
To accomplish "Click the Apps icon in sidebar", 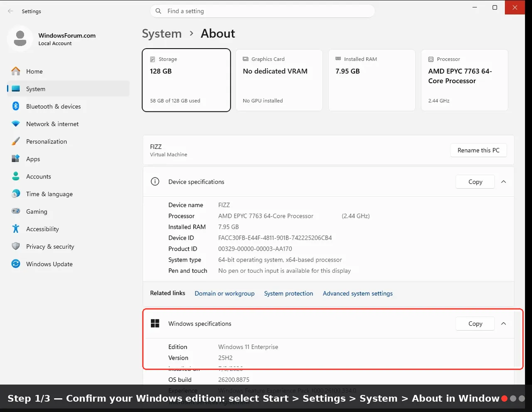I will point(16,159).
